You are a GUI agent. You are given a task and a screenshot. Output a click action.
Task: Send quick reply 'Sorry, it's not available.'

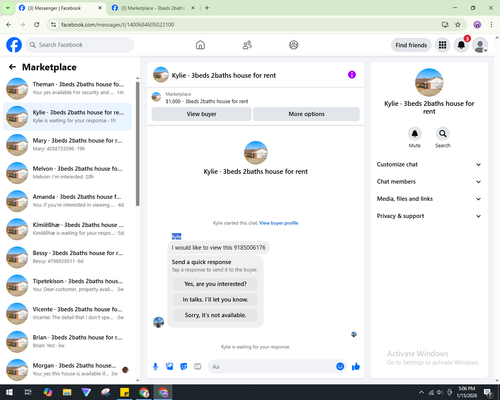tap(215, 315)
